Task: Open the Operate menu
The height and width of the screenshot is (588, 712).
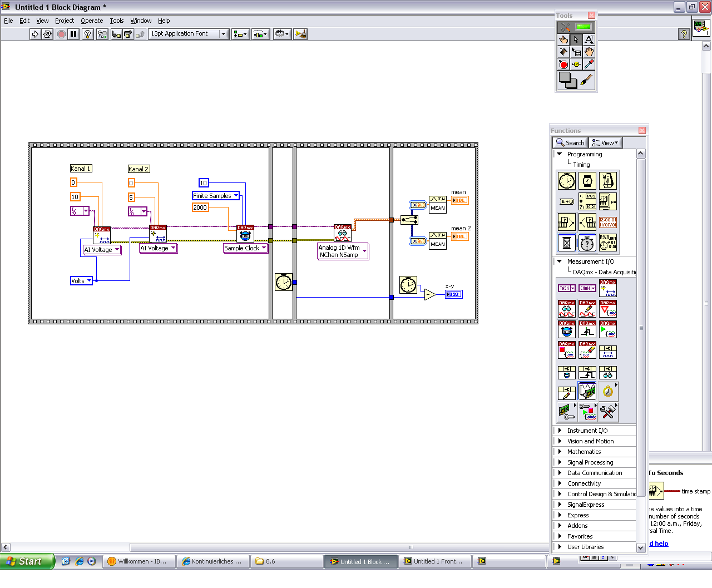Action: (92, 21)
